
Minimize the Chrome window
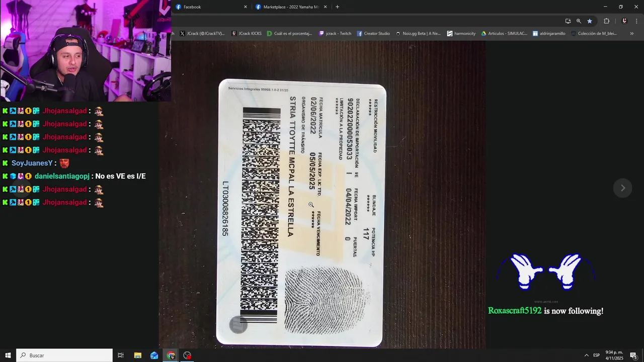click(605, 7)
